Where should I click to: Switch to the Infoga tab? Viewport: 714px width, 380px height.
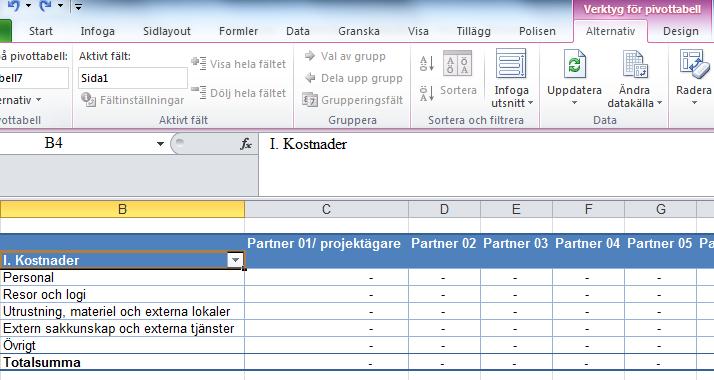(x=97, y=31)
